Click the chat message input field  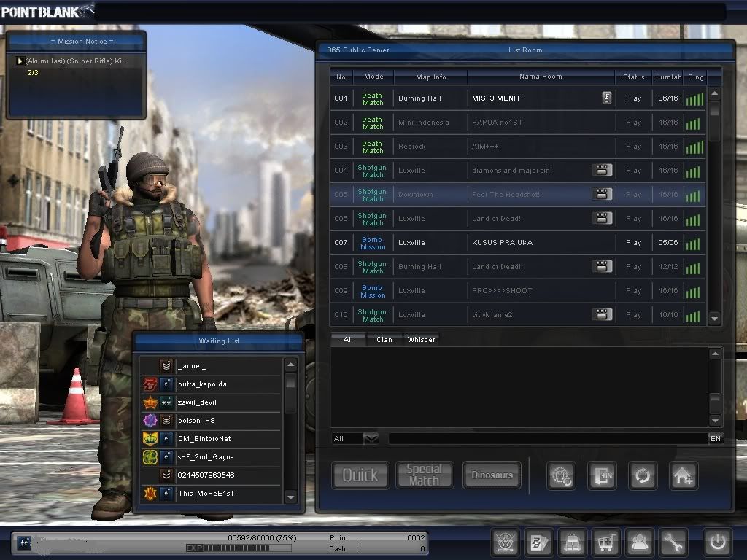pyautogui.click(x=548, y=438)
